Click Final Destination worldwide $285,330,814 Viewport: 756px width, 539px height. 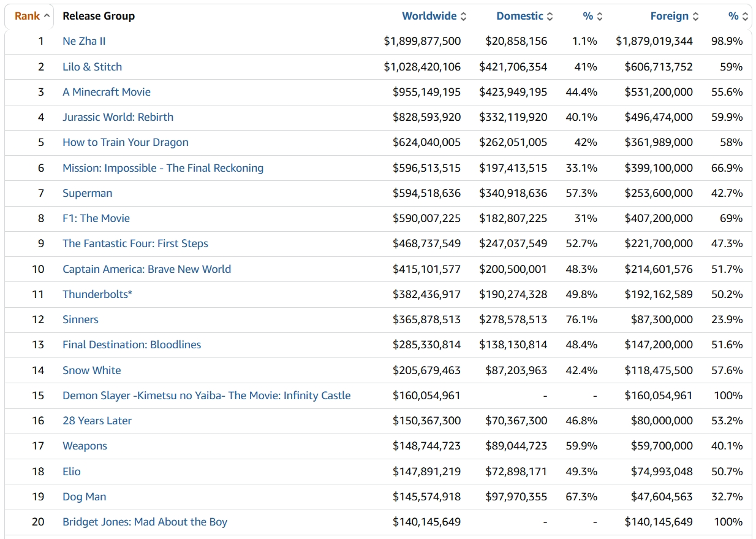click(426, 345)
